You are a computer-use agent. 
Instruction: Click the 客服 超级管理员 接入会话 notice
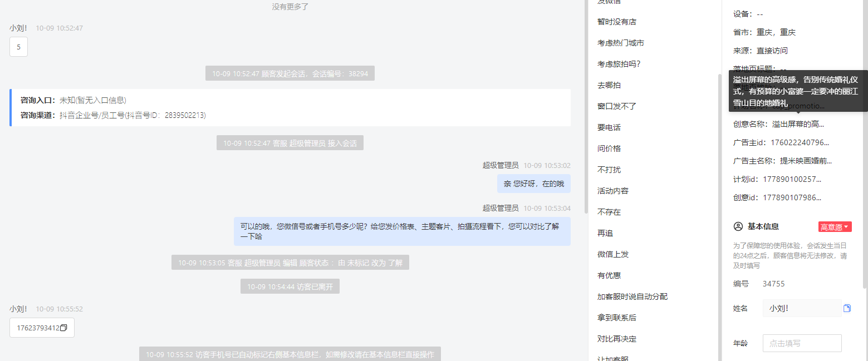tap(290, 143)
